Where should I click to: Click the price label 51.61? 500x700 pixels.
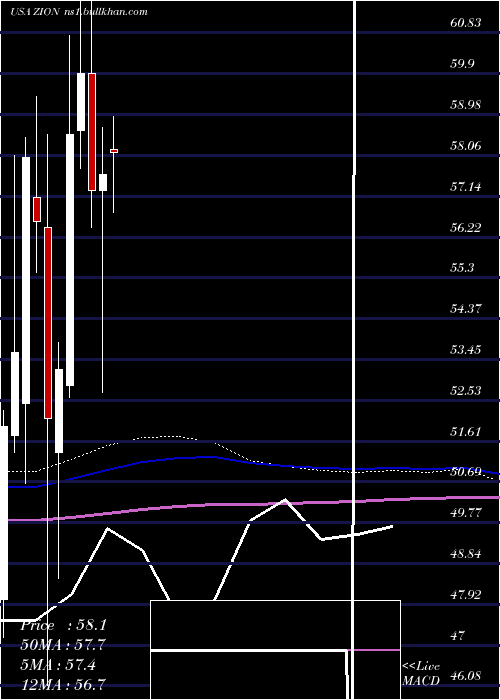click(466, 432)
